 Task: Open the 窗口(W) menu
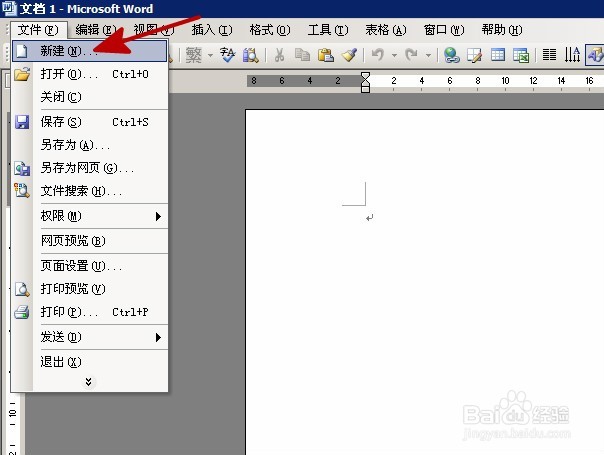[x=444, y=30]
